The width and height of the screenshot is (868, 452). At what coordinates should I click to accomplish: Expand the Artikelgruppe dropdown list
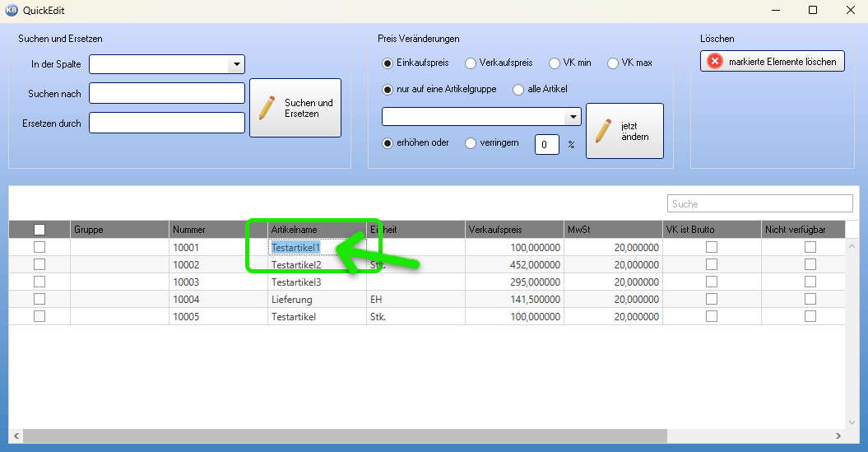(x=573, y=117)
